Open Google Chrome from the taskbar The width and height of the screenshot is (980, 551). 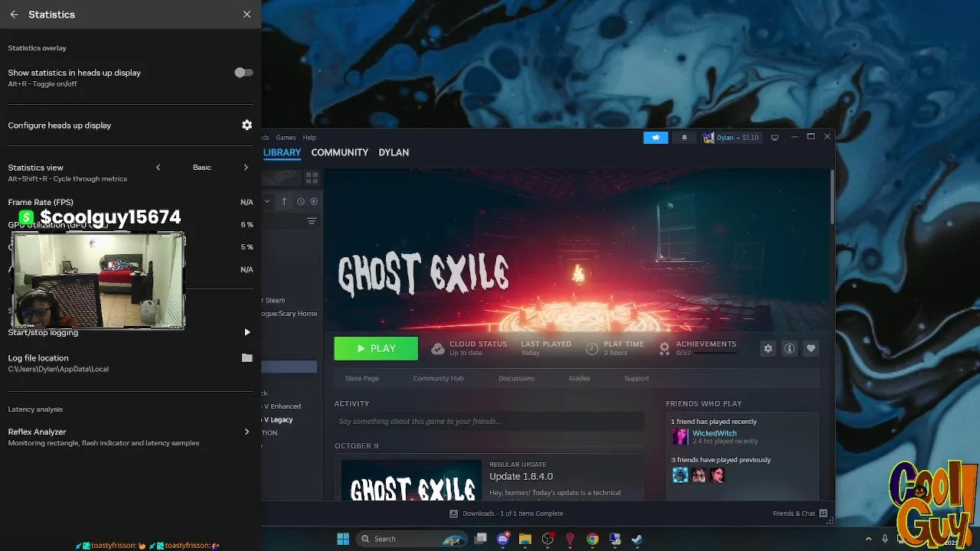coord(593,539)
